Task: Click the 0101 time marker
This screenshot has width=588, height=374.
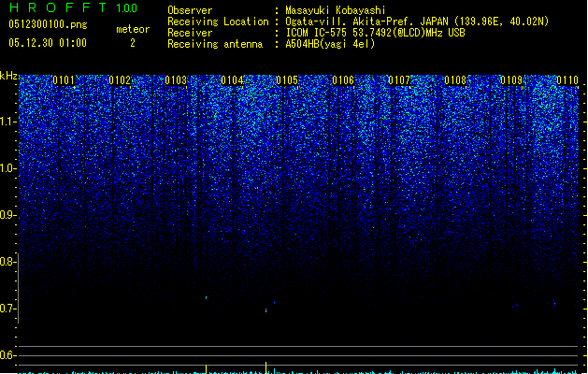Action: pos(64,80)
